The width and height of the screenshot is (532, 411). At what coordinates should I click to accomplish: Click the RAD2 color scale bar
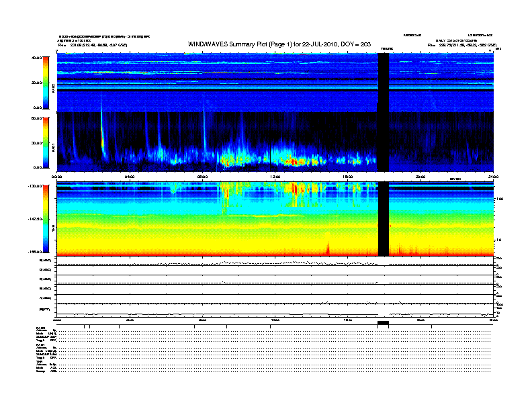[x=46, y=83]
